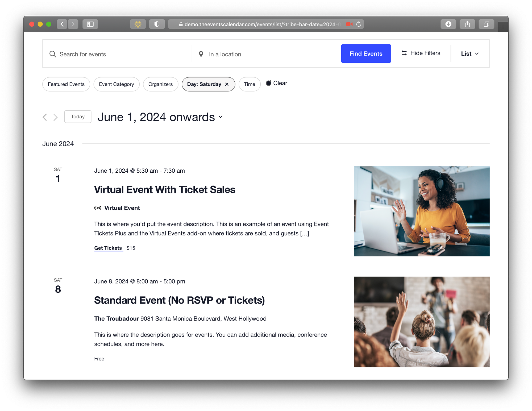Click the Safari share icon
Image resolution: width=532 pixels, height=411 pixels.
pos(467,24)
